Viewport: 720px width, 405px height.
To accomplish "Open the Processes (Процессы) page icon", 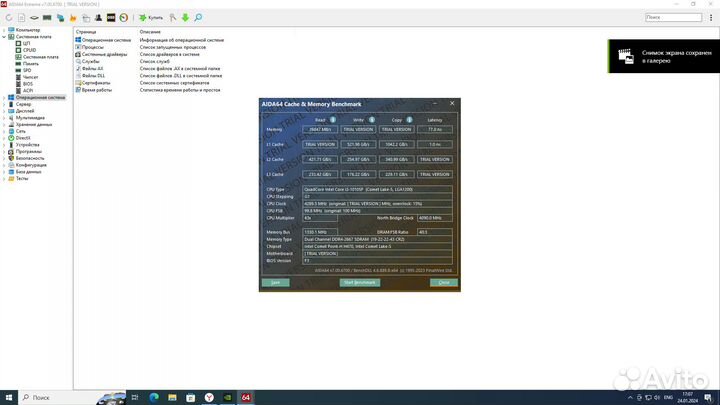I will [78, 46].
